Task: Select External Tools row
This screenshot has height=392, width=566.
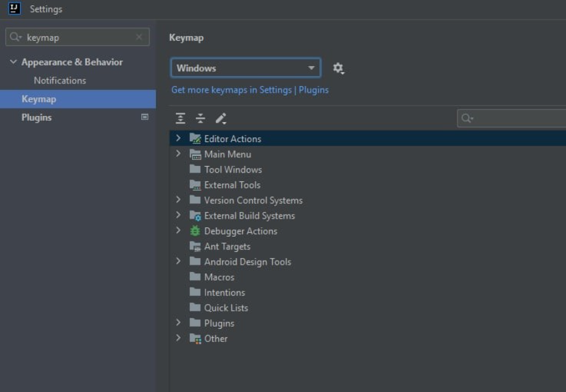Action: coord(368,185)
